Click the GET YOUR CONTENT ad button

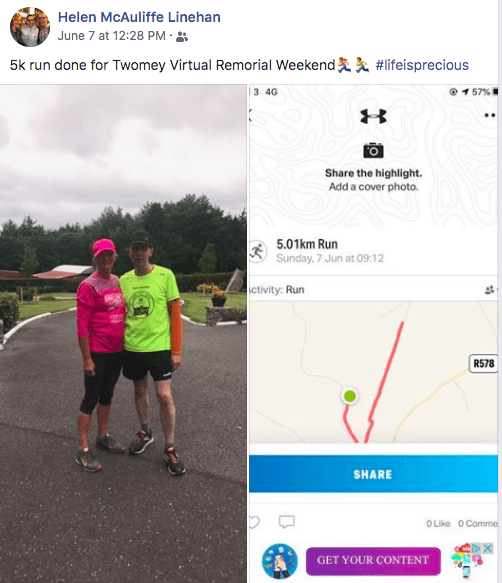point(373,560)
